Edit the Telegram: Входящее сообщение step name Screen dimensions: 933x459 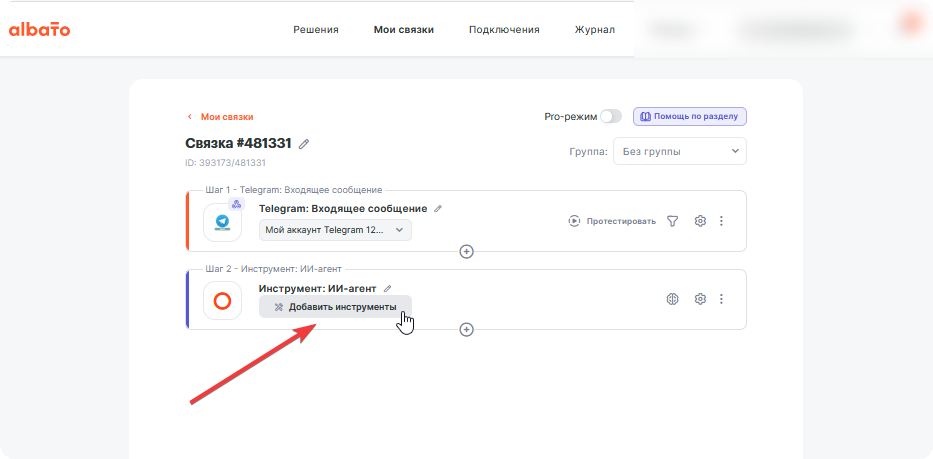pos(438,209)
